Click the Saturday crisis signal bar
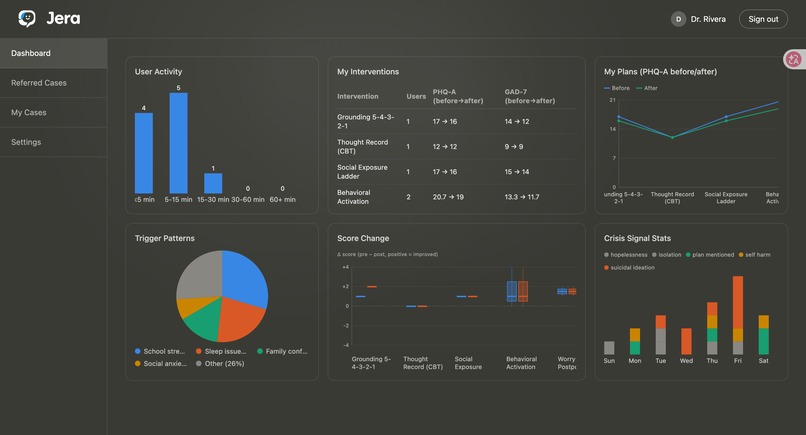This screenshot has height=435, width=806. pos(764,335)
